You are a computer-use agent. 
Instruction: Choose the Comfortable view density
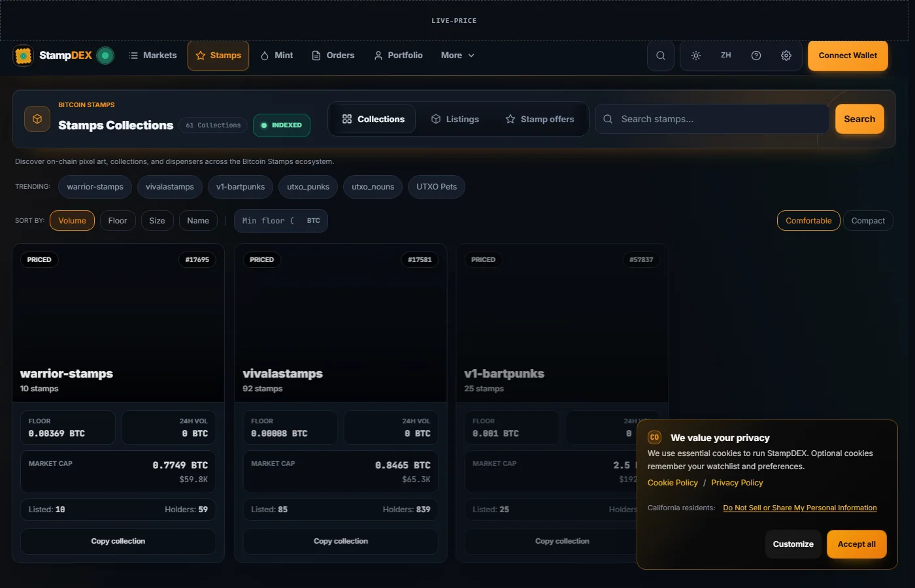tap(808, 221)
